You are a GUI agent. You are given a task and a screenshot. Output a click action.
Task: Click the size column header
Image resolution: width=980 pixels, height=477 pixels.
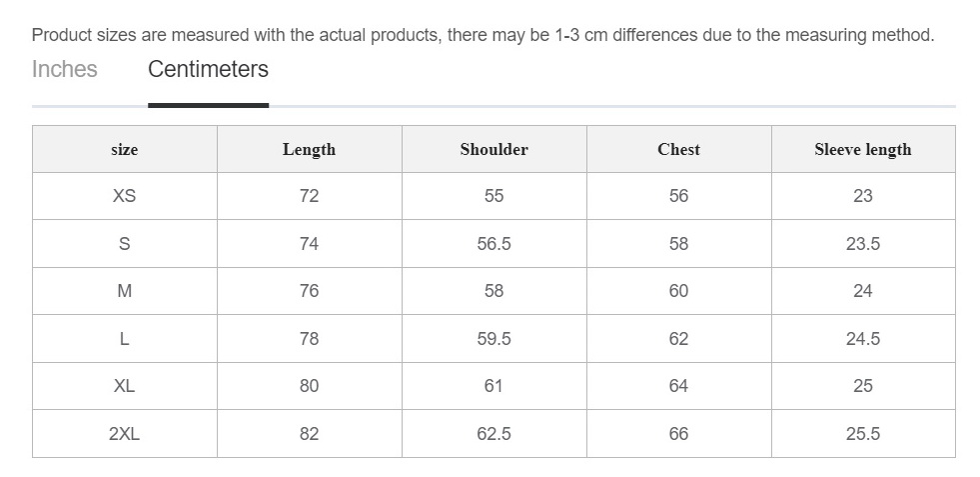[125, 149]
